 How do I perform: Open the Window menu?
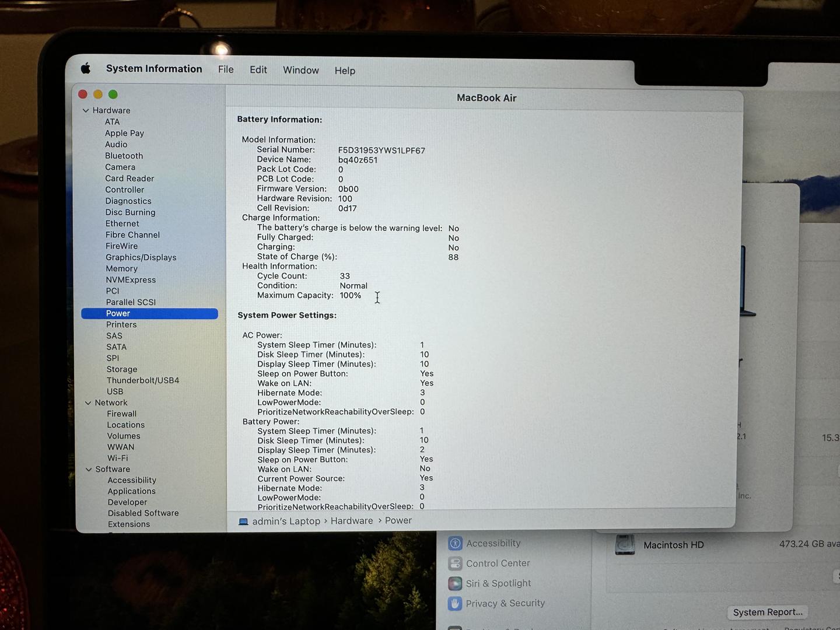301,70
